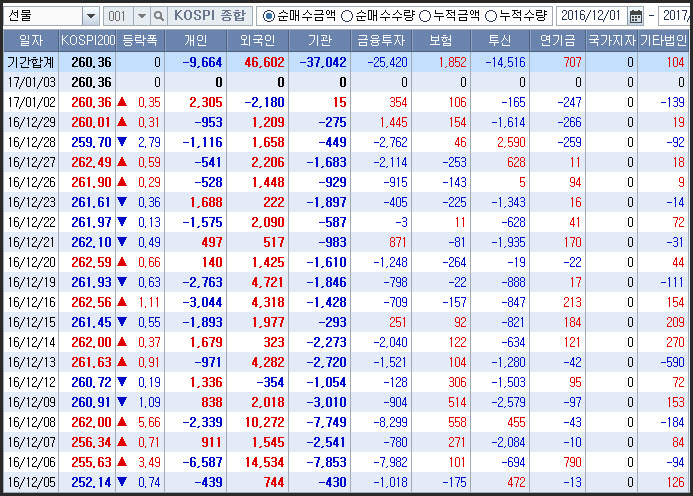Select the 기간합계 summary row label
This screenshot has height=496, width=693.
pos(31,62)
